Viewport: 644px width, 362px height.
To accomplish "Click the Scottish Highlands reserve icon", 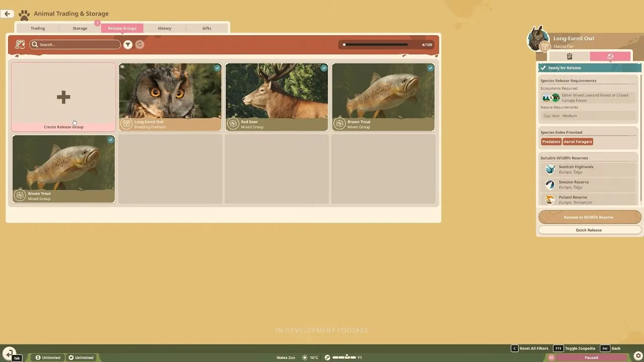I will click(550, 169).
